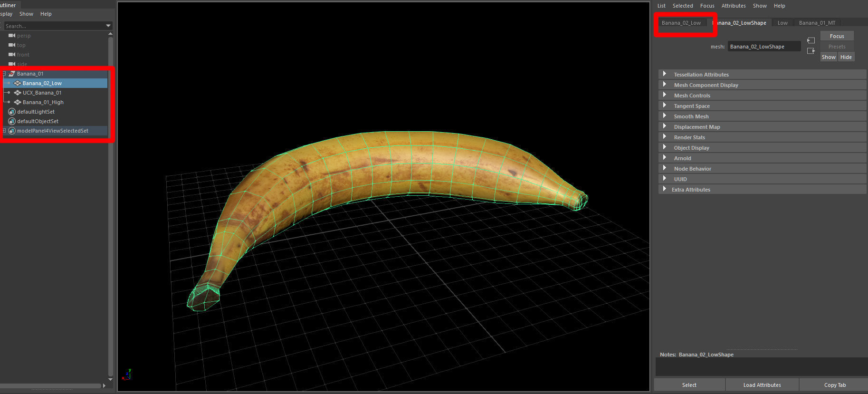
Task: Switch to the Banana_02_Low tab
Action: (681, 23)
